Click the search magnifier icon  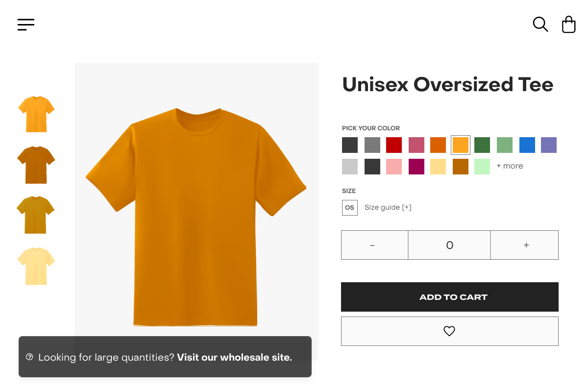540,24
